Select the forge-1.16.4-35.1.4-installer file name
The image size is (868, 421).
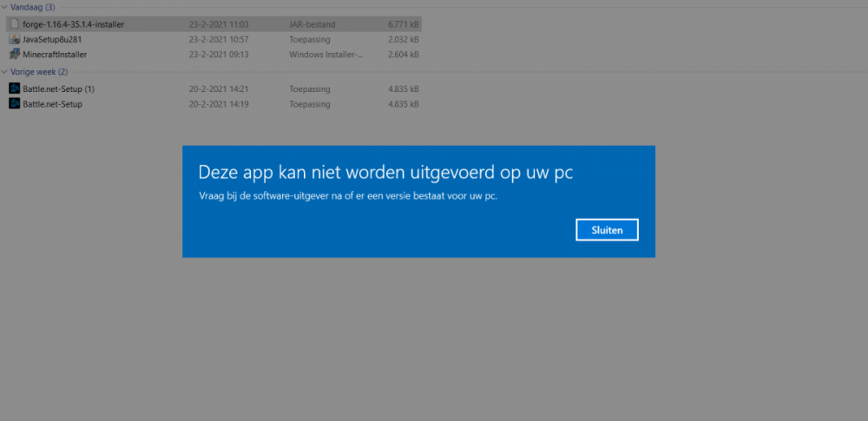(73, 24)
